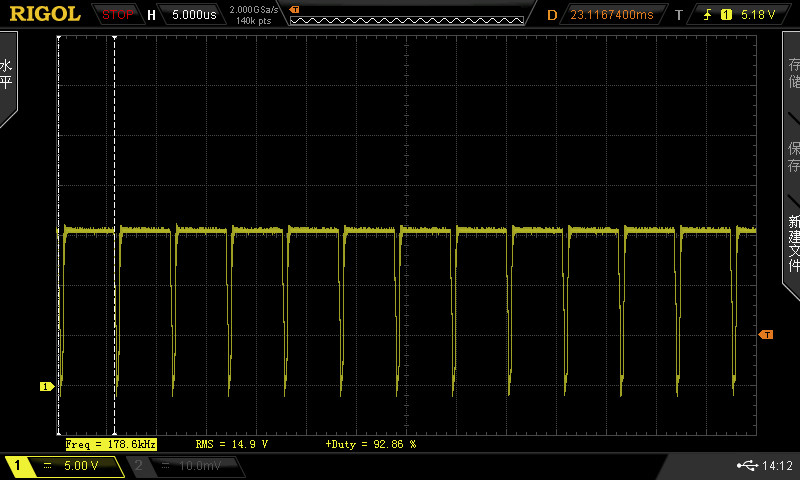Select the 23.1167400ms delay value
The width and height of the screenshot is (800, 480).
(611, 15)
